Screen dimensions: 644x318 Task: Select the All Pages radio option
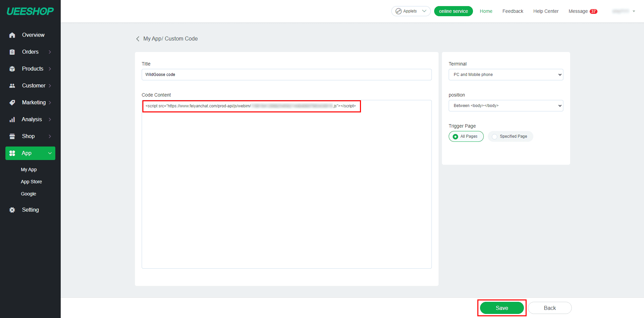(455, 136)
